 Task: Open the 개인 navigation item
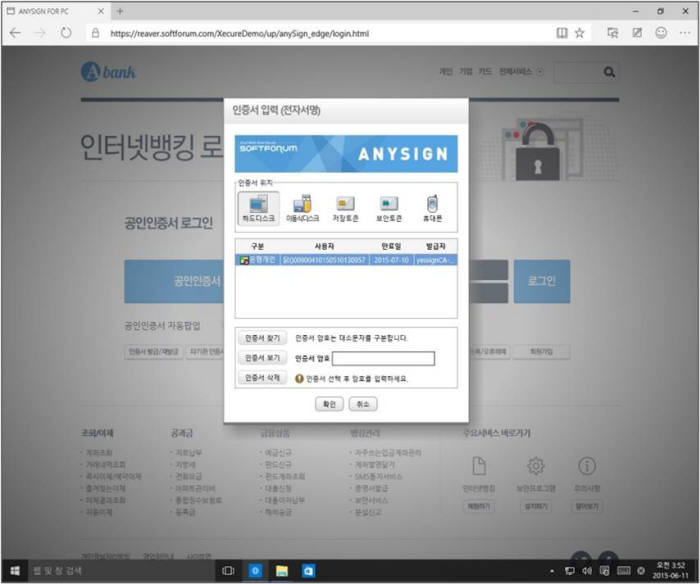(x=446, y=72)
